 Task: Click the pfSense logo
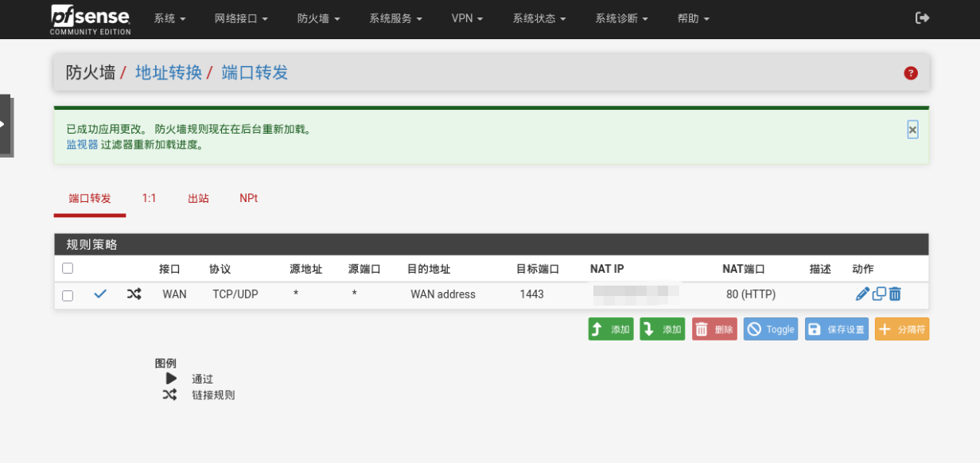[x=91, y=19]
